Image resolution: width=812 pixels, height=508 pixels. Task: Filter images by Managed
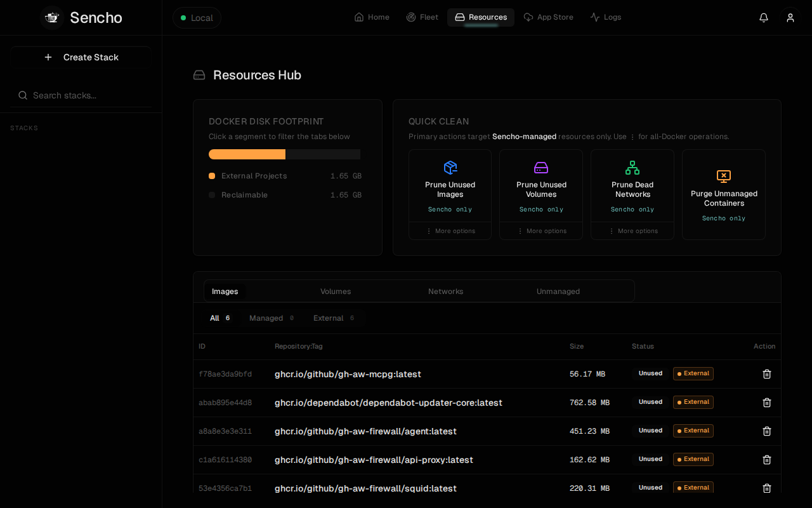pyautogui.click(x=272, y=318)
